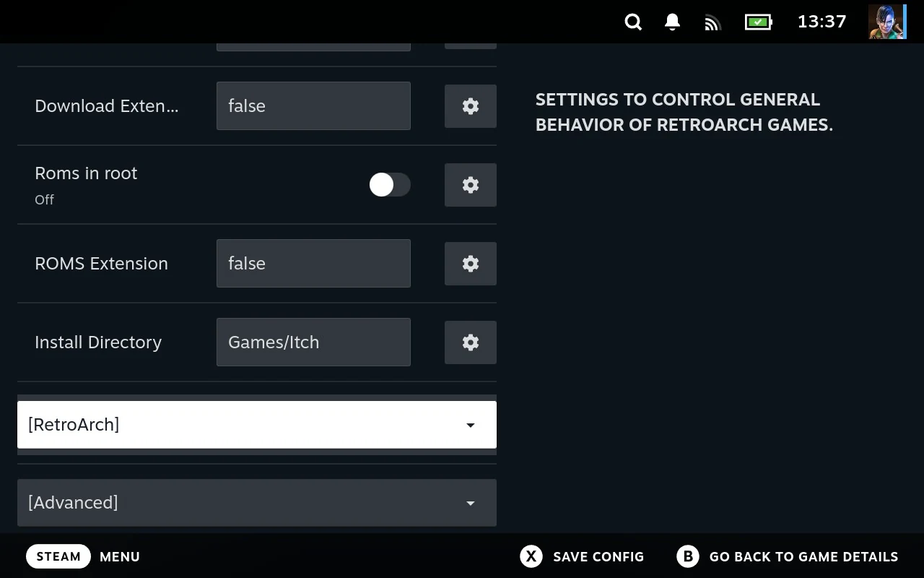Click the remote play signal icon
The image size is (924, 578).
(x=712, y=23)
